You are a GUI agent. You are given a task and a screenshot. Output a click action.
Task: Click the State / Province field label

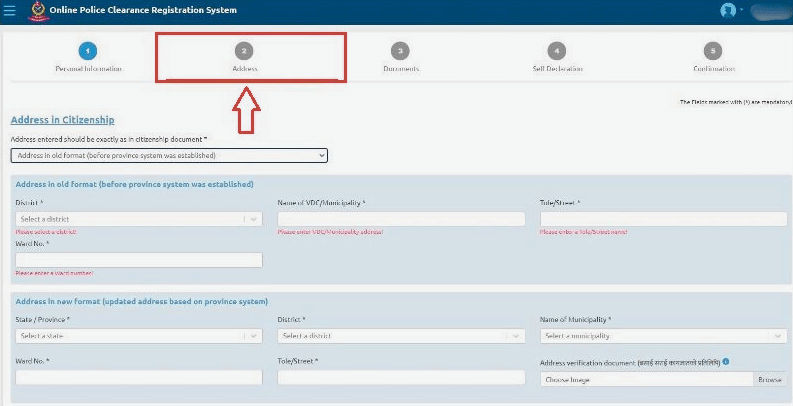pos(42,320)
